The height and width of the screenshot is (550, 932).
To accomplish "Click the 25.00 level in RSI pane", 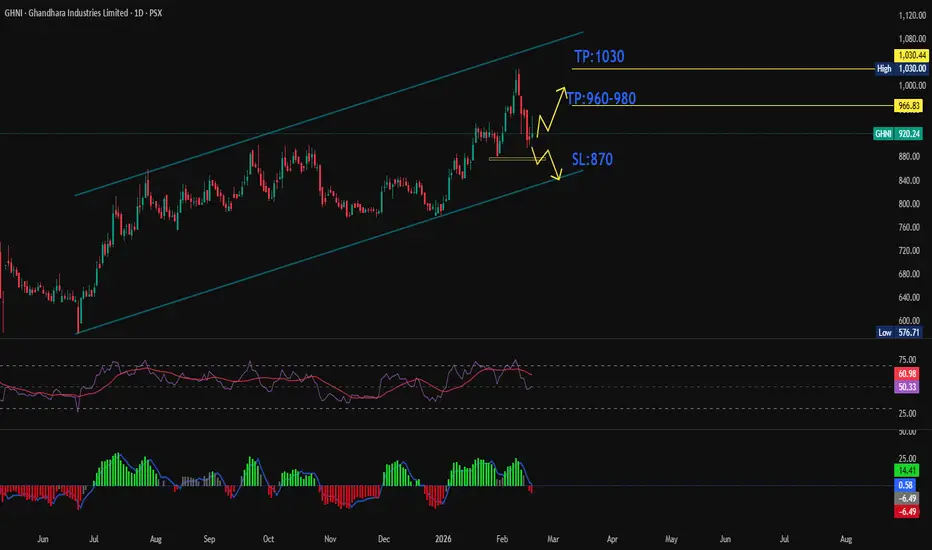I will point(907,413).
